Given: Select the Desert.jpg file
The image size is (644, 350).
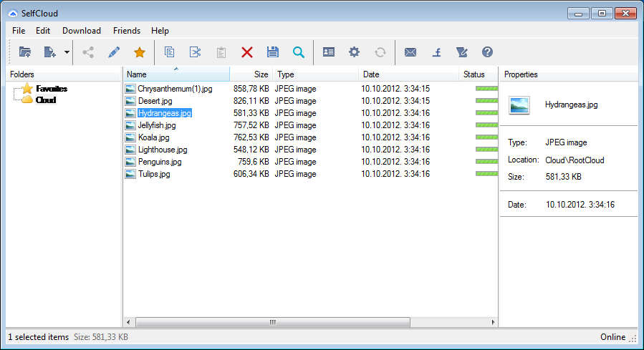Looking at the screenshot, I should tap(155, 101).
